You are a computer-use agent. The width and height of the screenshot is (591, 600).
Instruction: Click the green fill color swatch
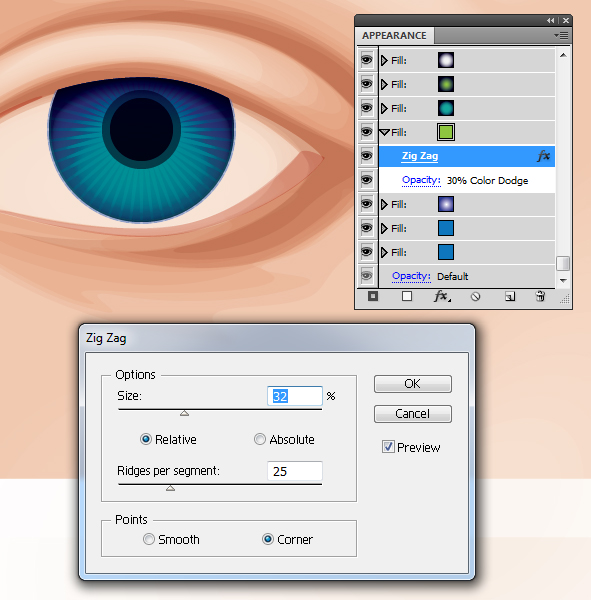point(446,132)
